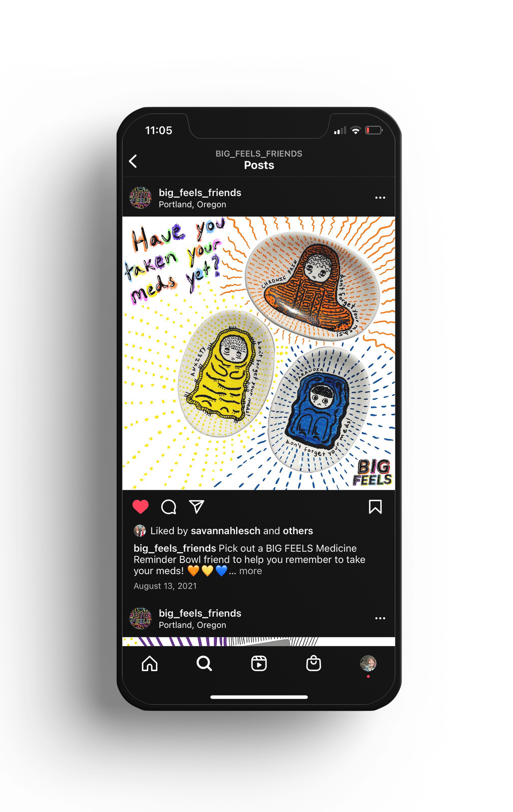Toggle the bookmark save icon
This screenshot has width=513, height=812.
click(x=375, y=507)
